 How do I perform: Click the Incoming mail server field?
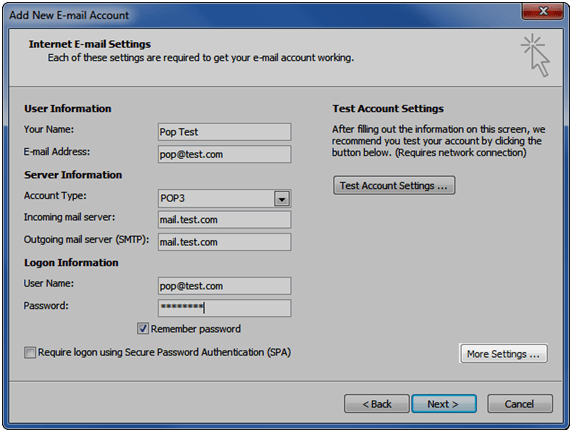point(224,220)
